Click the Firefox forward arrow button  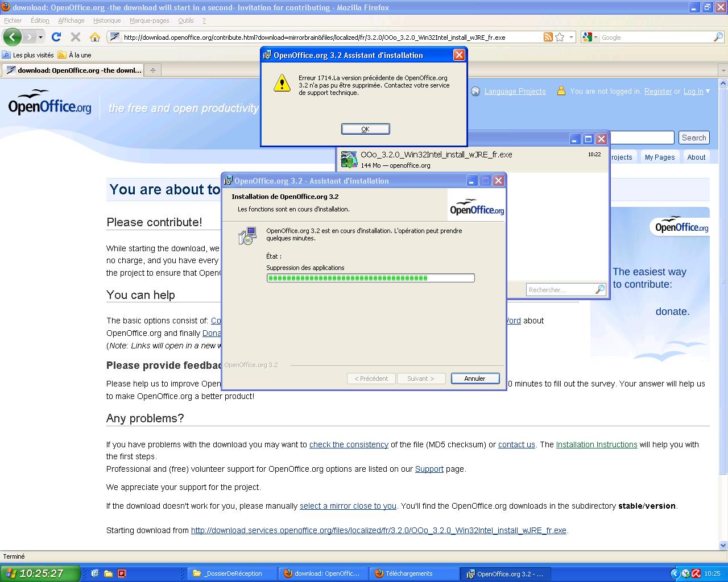point(28,37)
